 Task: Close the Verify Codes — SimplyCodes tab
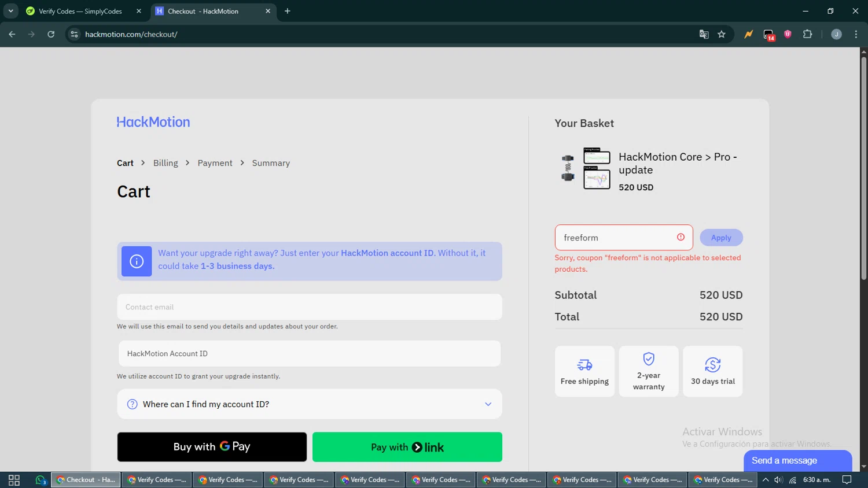pos(139,11)
